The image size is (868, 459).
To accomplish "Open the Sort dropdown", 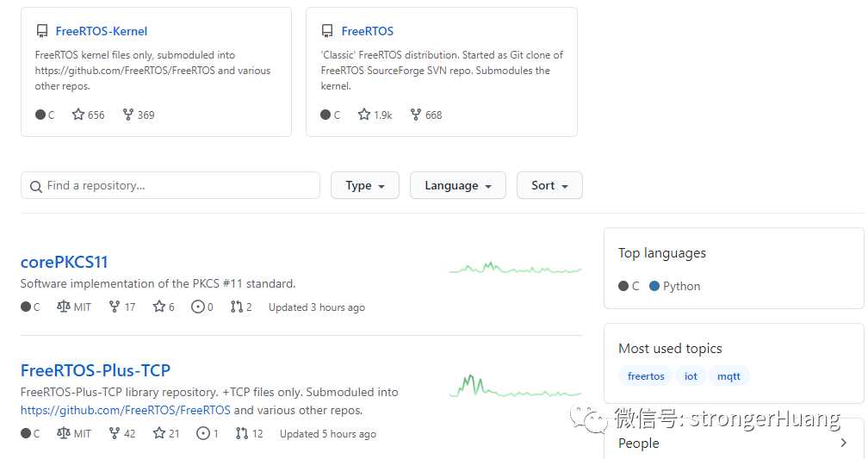I will pos(549,185).
